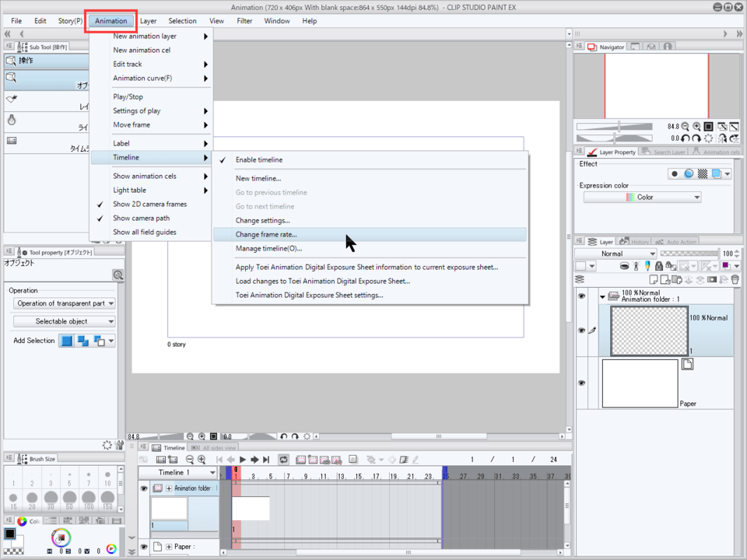Jump to last frame in timeline
The width and height of the screenshot is (747, 560).
tap(266, 460)
